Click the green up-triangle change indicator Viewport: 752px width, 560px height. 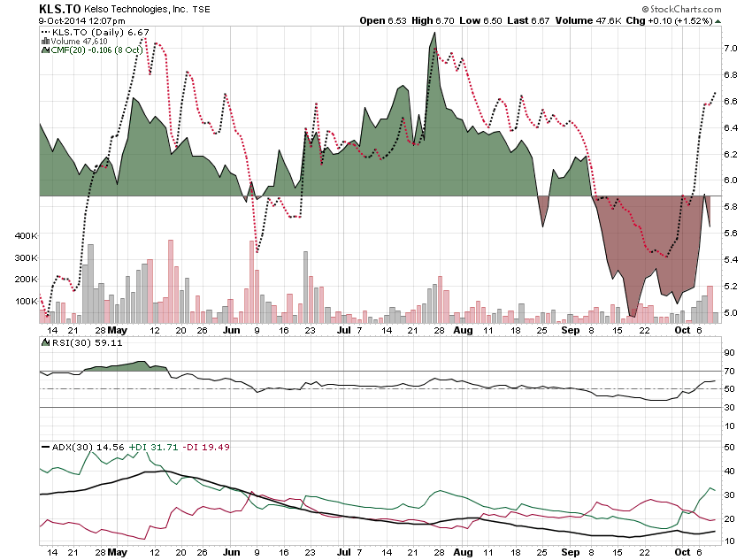pos(717,21)
